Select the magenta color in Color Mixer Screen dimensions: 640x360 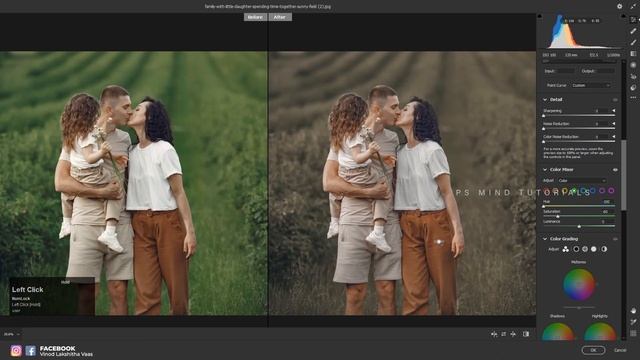coord(611,191)
